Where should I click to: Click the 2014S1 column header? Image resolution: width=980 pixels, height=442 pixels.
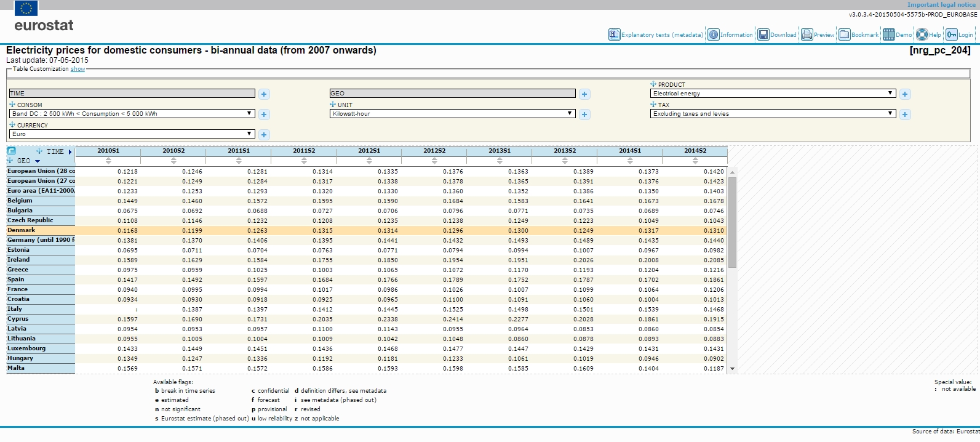(x=630, y=151)
